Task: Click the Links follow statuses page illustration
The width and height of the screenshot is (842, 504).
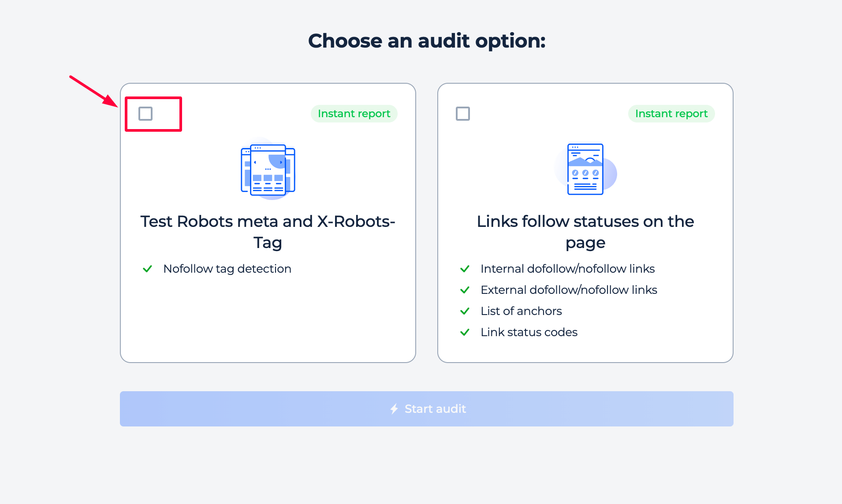Action: coord(585,170)
